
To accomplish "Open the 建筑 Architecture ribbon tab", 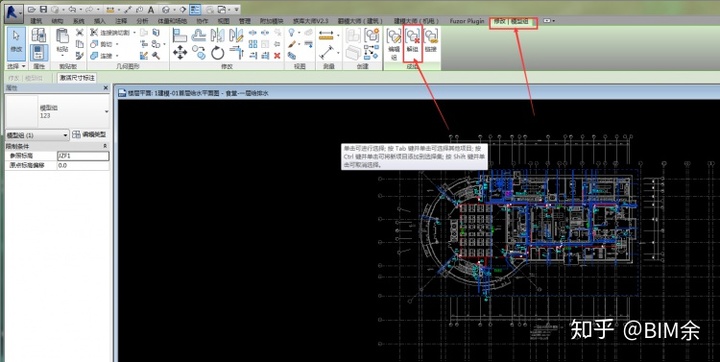I will 36,21.
